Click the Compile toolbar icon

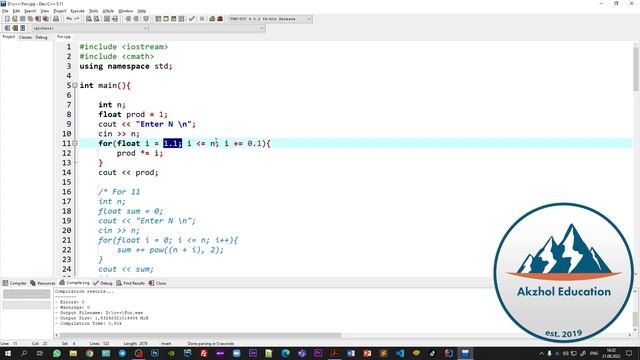[x=158, y=19]
